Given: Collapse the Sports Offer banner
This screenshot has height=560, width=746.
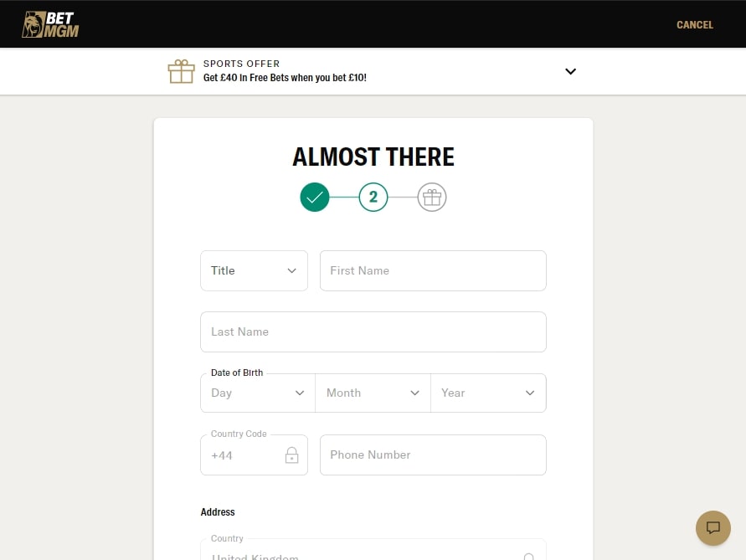Looking at the screenshot, I should pos(570,71).
